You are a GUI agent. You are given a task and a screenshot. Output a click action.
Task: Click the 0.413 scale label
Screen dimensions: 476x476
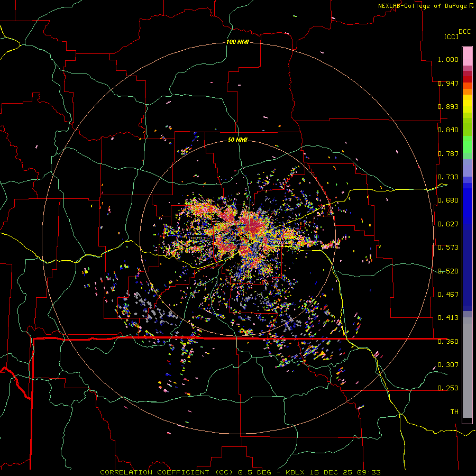[448, 318]
